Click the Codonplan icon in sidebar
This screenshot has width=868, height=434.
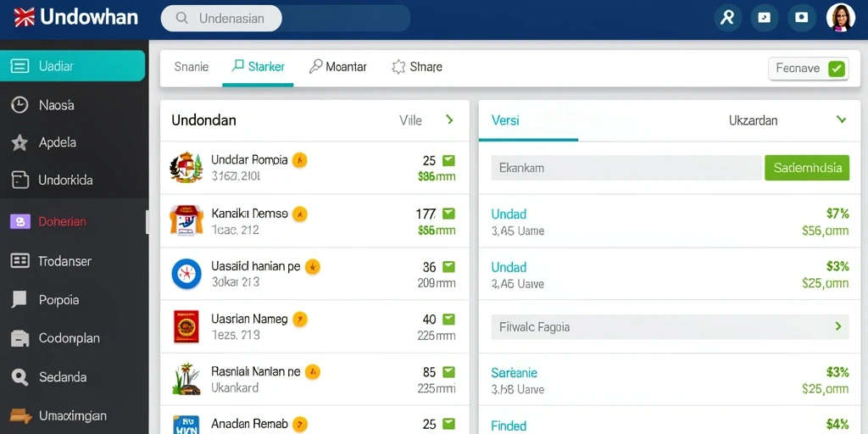[x=19, y=338]
